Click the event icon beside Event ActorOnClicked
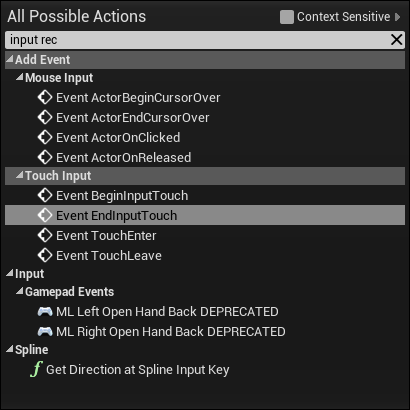 45,137
